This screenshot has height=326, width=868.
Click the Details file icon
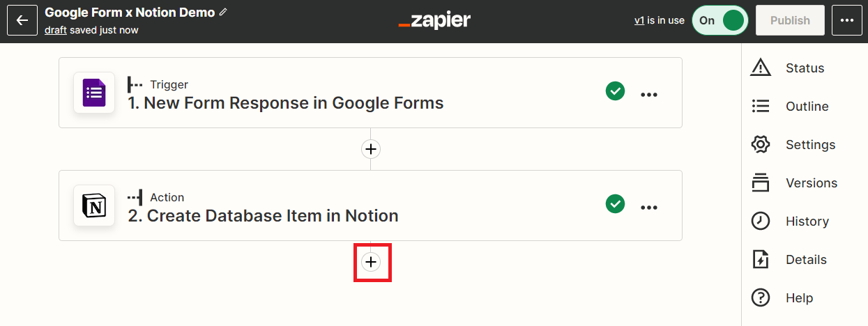tap(760, 259)
